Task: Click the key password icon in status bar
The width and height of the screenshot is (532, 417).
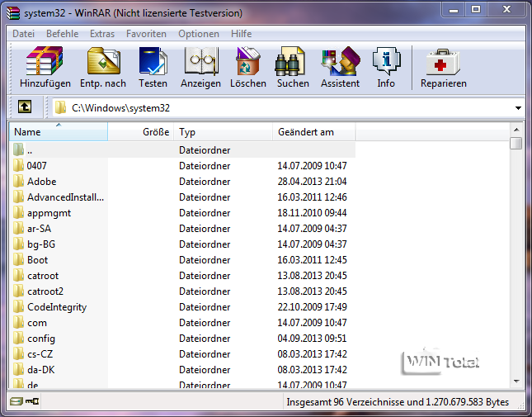Action: (32, 401)
